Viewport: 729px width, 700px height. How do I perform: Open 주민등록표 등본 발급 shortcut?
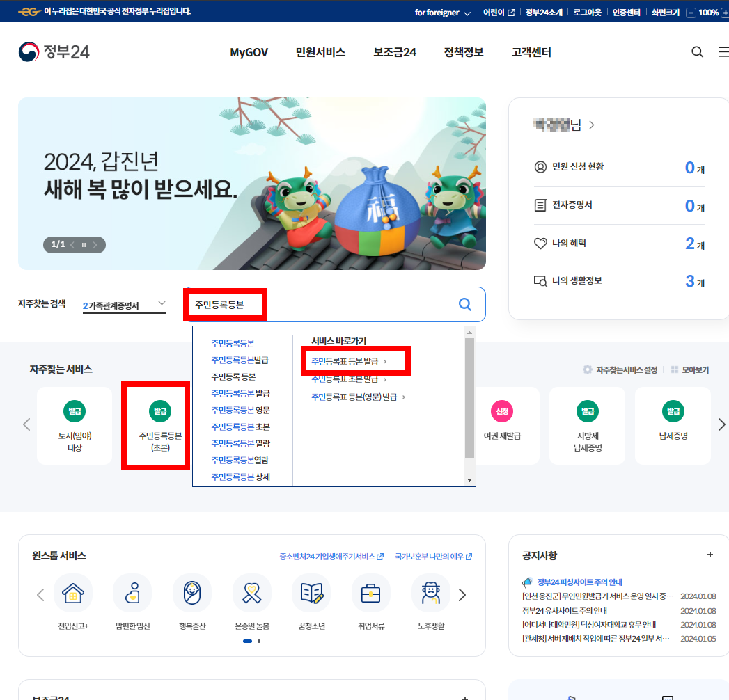349,361
